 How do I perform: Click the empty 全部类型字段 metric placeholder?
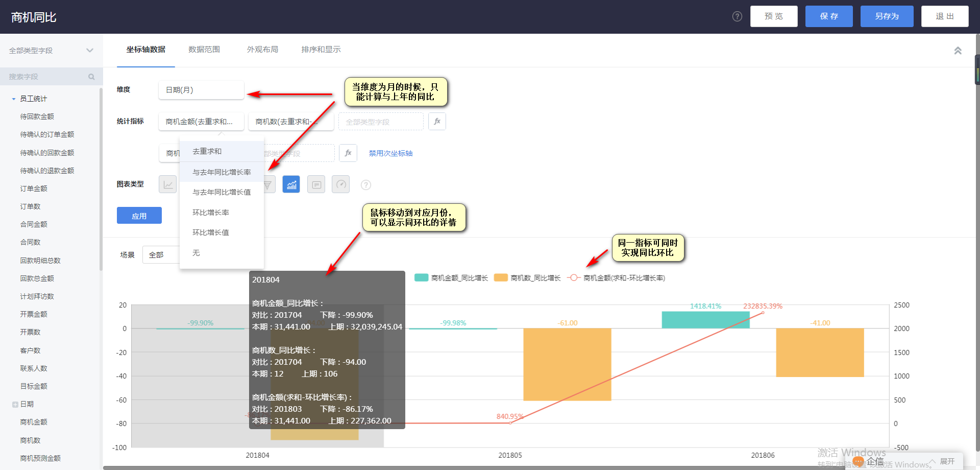point(381,122)
